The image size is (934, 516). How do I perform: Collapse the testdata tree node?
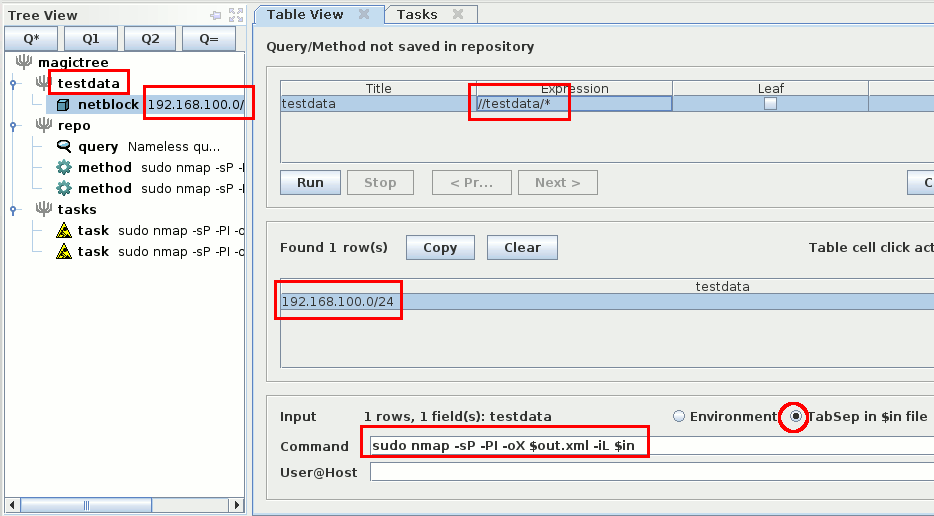[x=13, y=84]
